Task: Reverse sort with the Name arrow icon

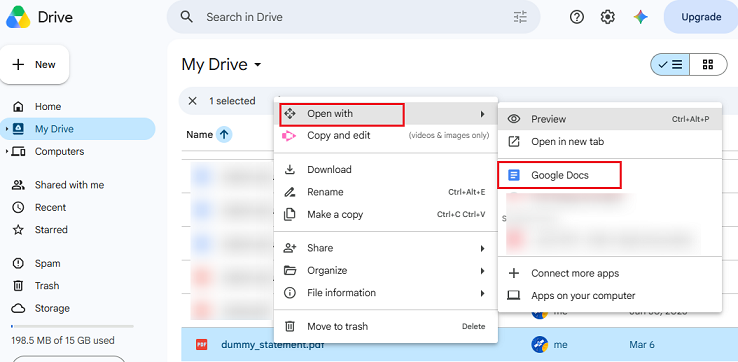Action: click(x=224, y=135)
